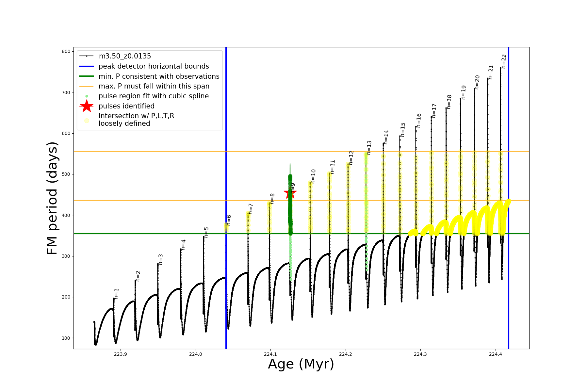The image size is (588, 392).
Task: Click the 'pulses identified' legend label
Action: tap(127, 106)
